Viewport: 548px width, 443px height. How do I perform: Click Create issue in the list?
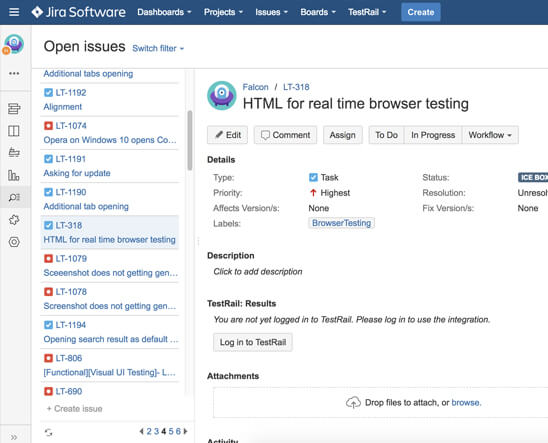[x=74, y=409]
